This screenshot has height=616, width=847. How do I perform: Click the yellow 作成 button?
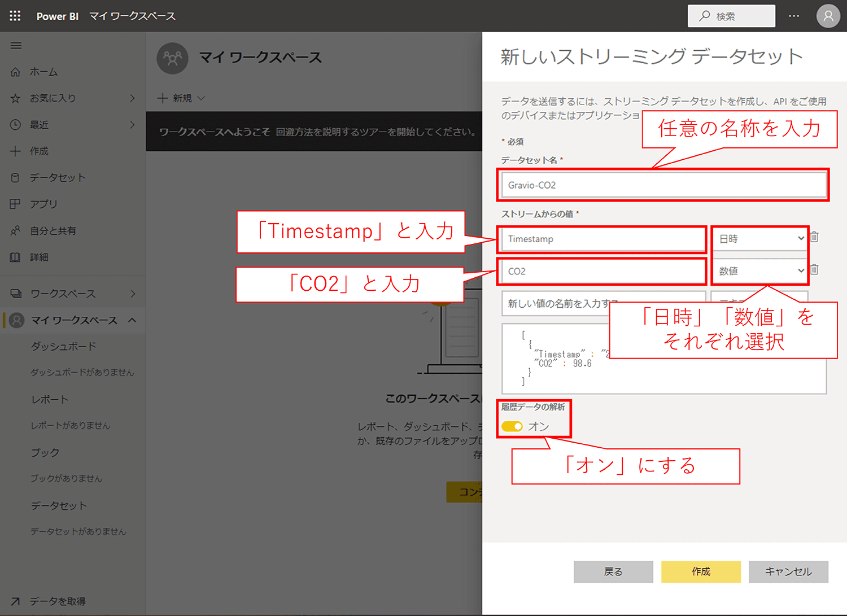[x=701, y=572]
